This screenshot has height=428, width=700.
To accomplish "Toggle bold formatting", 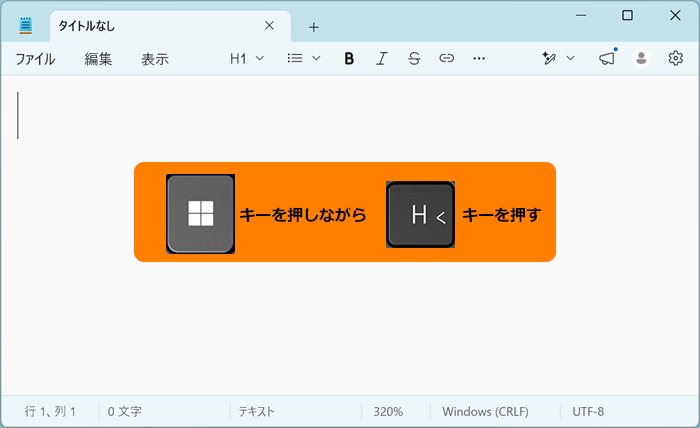I will pos(349,58).
